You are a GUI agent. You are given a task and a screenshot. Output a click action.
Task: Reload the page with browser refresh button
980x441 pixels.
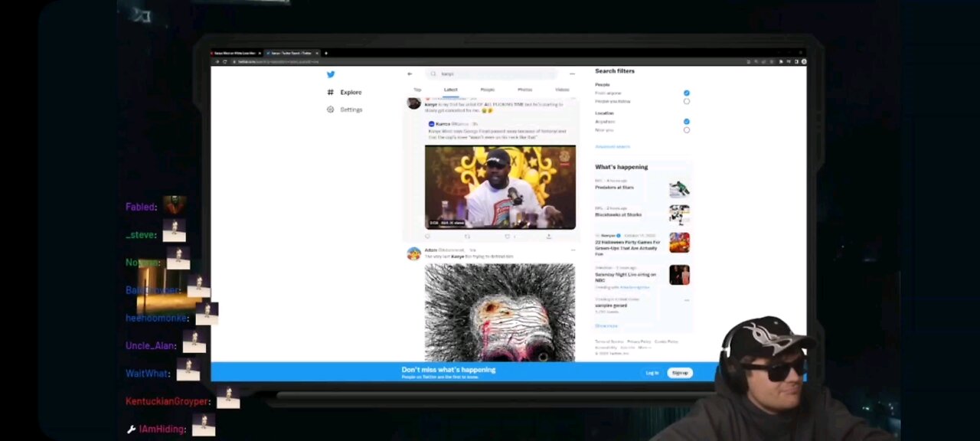225,61
